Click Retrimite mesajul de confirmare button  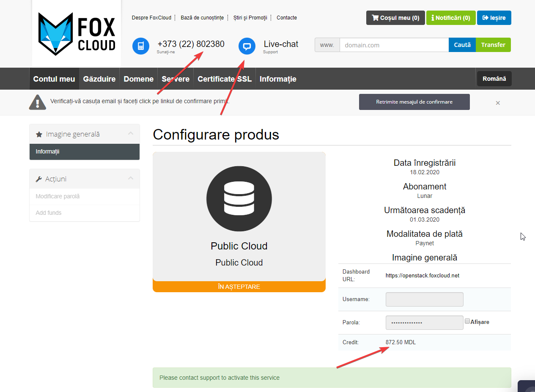[414, 102]
